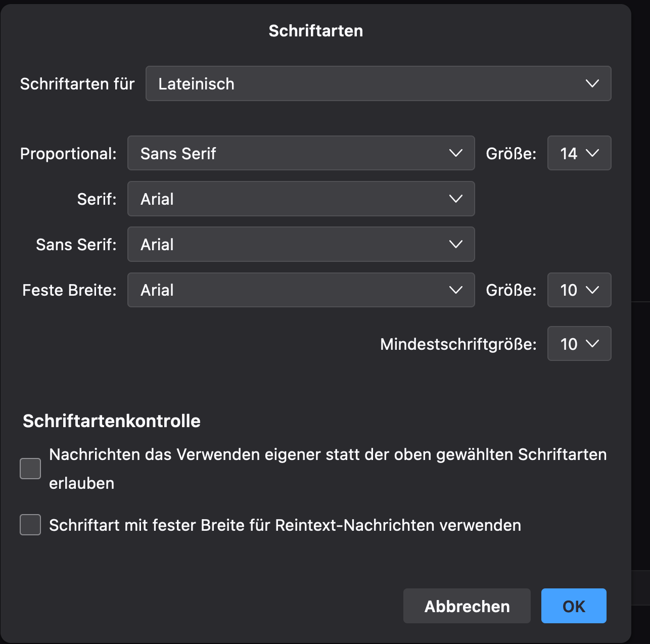
Task: Click the 'Mindestschriftgröße:' label
Action: coord(458,344)
